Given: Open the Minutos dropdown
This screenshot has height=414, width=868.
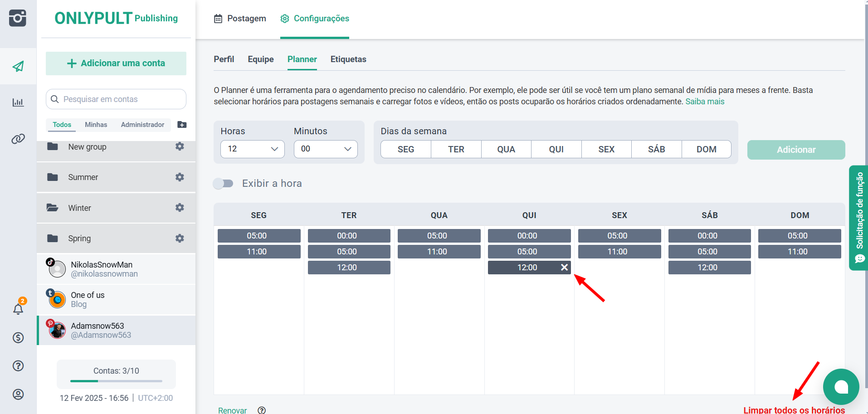Looking at the screenshot, I should point(326,149).
